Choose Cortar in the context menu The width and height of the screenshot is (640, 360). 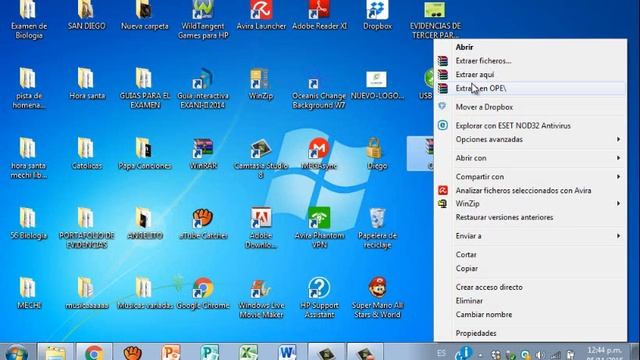[531, 255]
